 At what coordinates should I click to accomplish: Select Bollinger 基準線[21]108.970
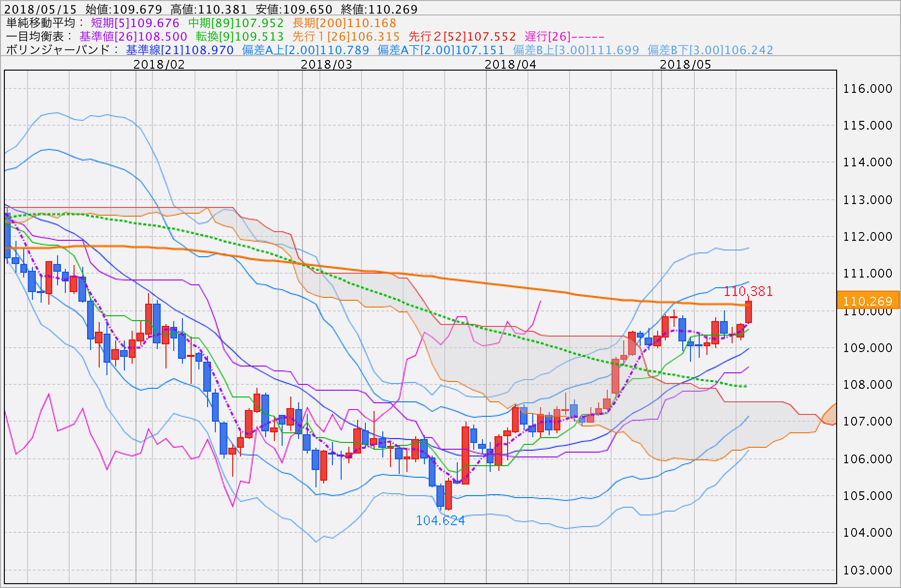(180, 50)
